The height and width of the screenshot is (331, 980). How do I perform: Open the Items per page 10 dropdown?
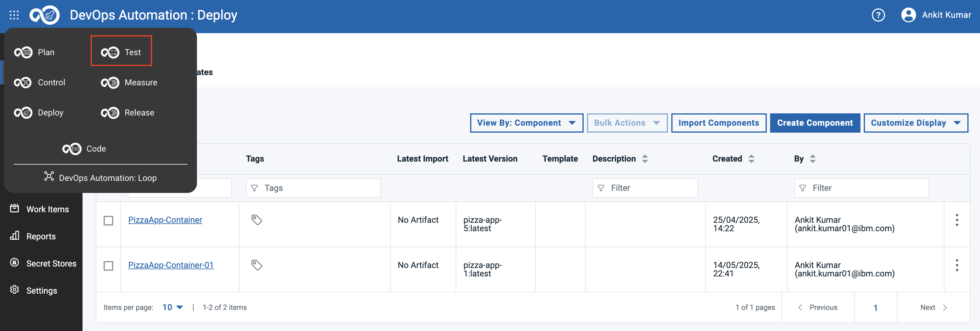pos(173,307)
